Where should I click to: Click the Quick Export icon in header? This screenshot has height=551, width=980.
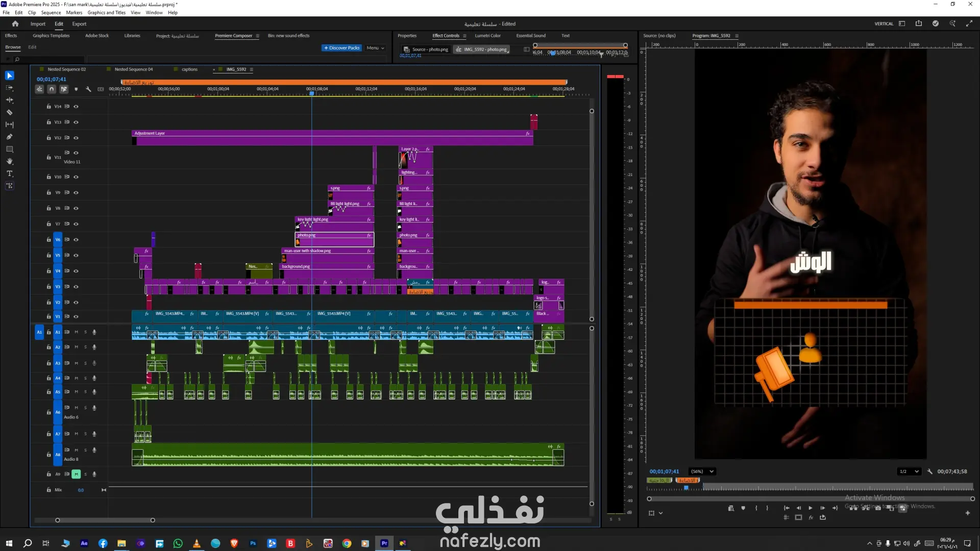coord(919,23)
